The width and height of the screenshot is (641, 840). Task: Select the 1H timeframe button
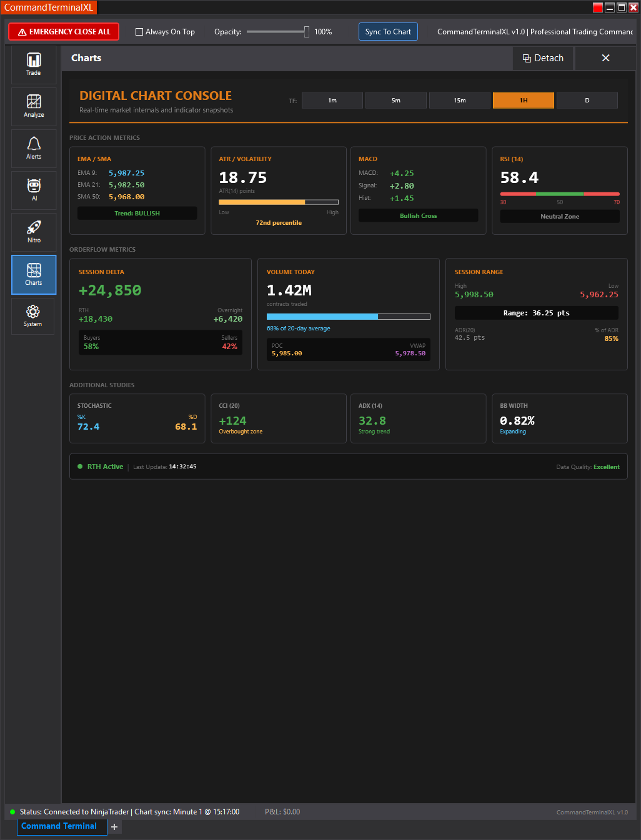pos(524,101)
